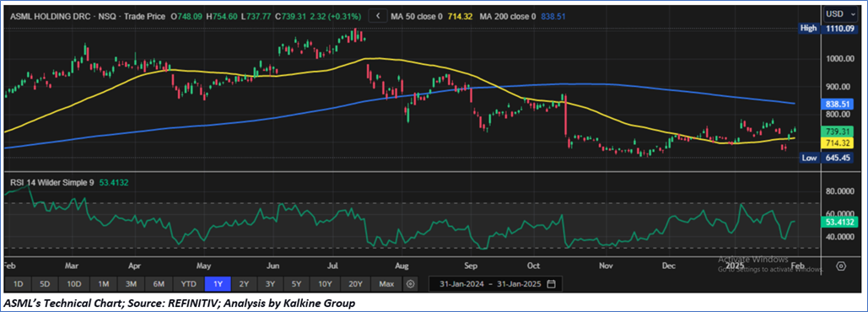Image resolution: width=868 pixels, height=312 pixels.
Task: Select the 1D time range
Action: point(19,284)
